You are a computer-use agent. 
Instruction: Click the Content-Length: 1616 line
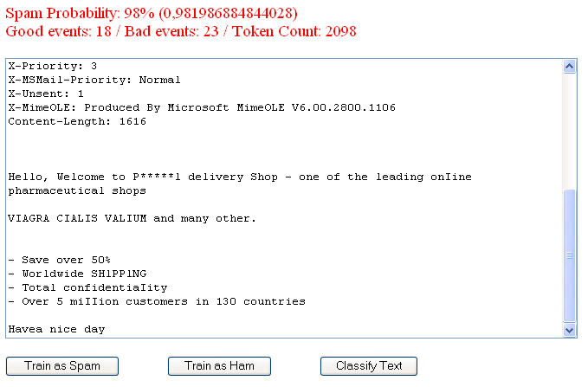tap(76, 121)
